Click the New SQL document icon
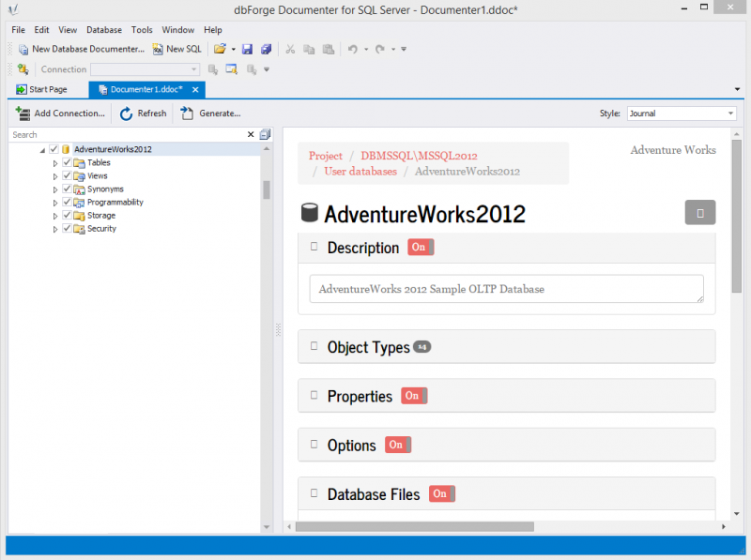 158,50
